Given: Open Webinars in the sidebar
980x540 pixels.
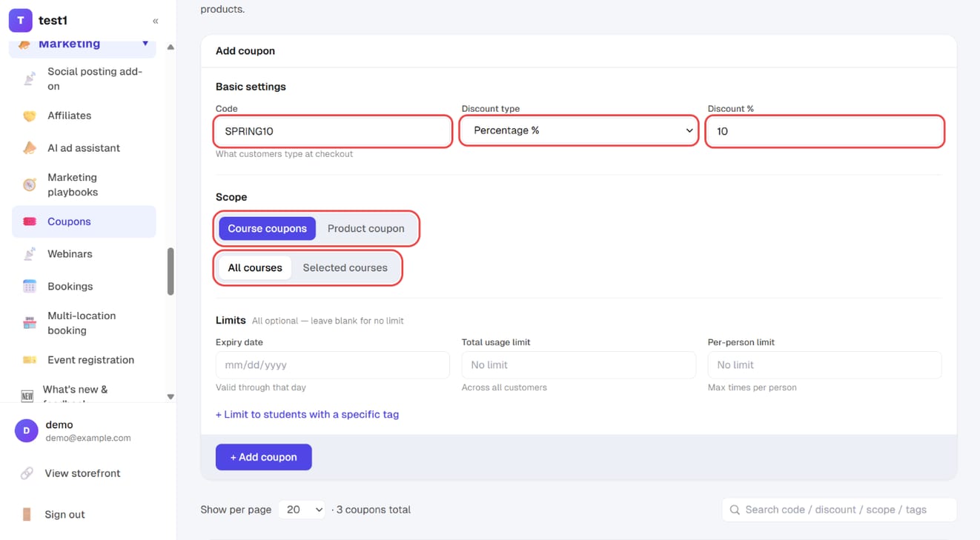Looking at the screenshot, I should 84,254.
